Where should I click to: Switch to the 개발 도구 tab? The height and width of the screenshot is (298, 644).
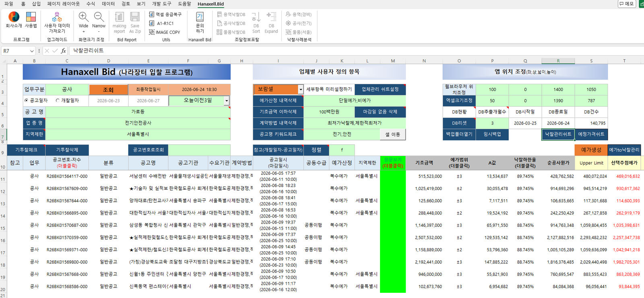(161, 4)
